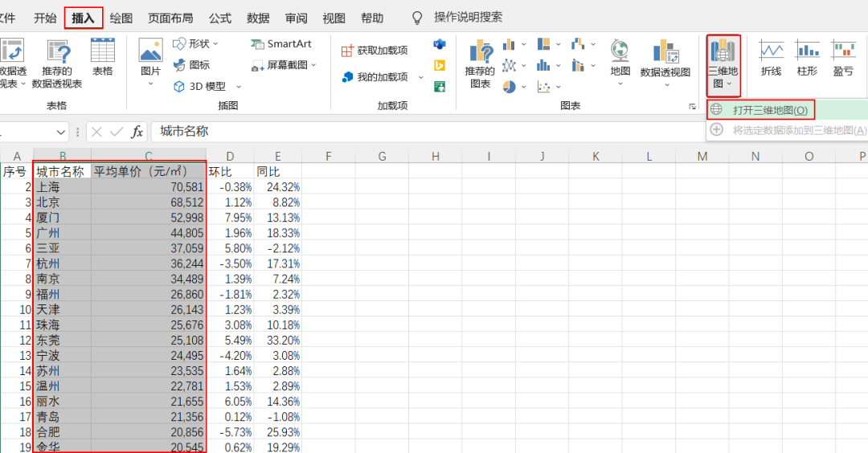Select column M header
Screen dimensions: 868x453
click(702, 156)
